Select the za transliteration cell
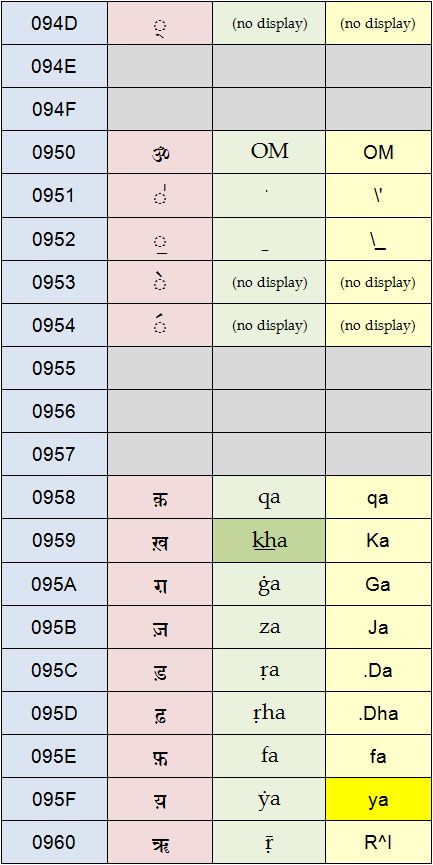Viewport: 433px width, 865px height. pyautogui.click(x=269, y=627)
